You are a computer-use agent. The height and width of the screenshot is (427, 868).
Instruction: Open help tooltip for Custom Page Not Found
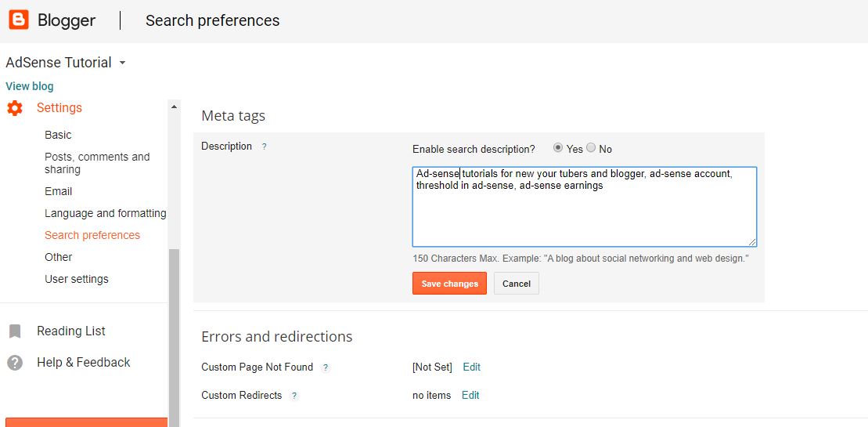pos(326,367)
